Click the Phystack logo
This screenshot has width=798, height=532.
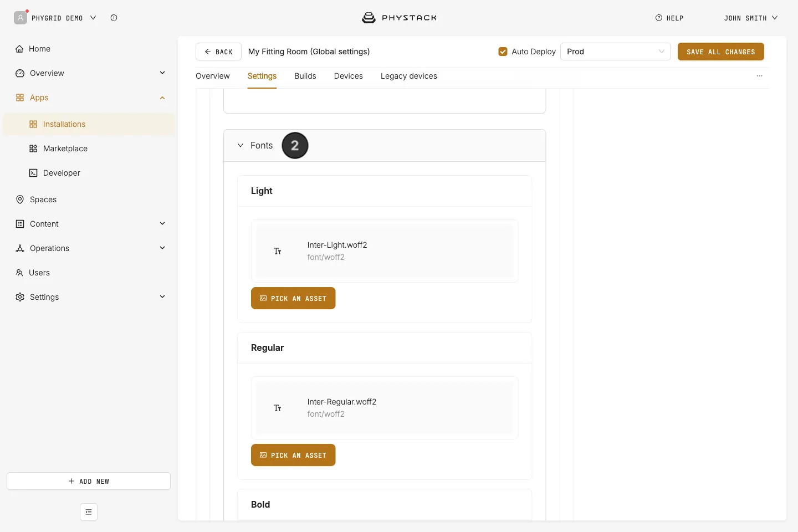coord(399,18)
